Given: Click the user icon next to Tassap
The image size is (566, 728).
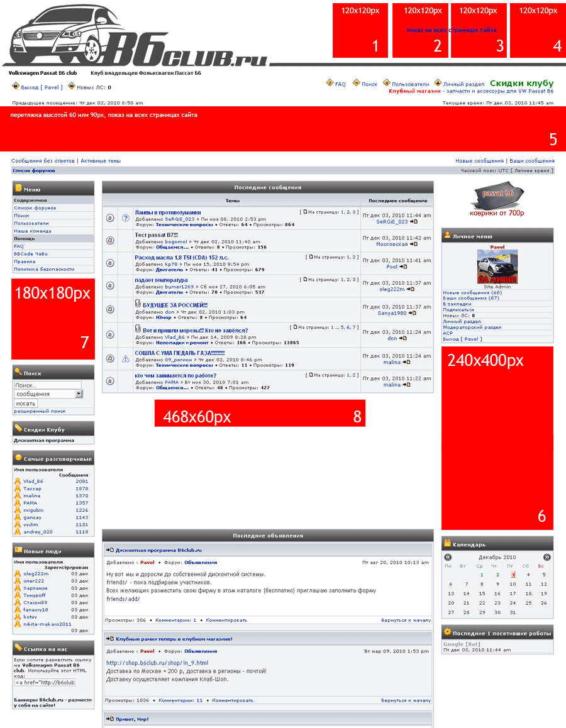Looking at the screenshot, I should pyautogui.click(x=18, y=488).
